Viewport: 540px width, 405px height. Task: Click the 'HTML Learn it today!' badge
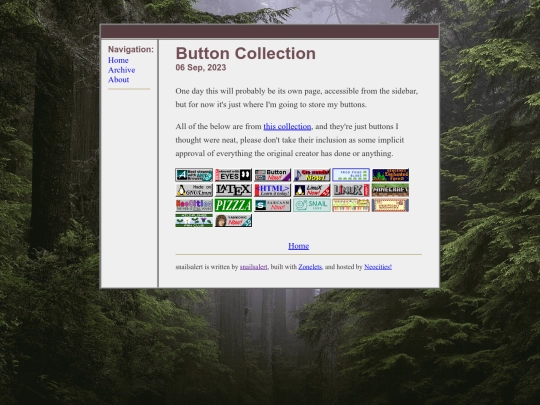(x=272, y=190)
